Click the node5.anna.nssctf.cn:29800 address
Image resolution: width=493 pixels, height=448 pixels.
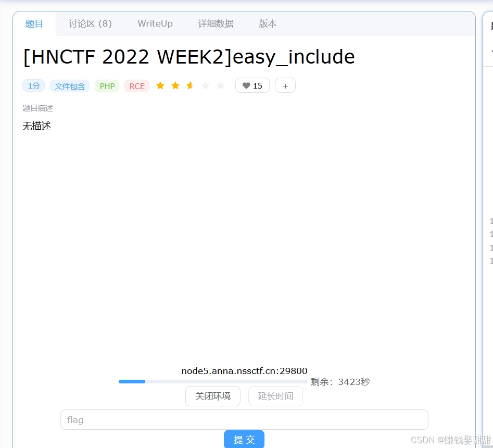244,371
